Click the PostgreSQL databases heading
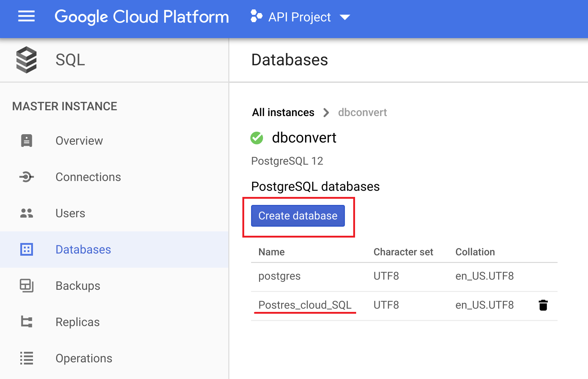The image size is (588, 379). 315,186
